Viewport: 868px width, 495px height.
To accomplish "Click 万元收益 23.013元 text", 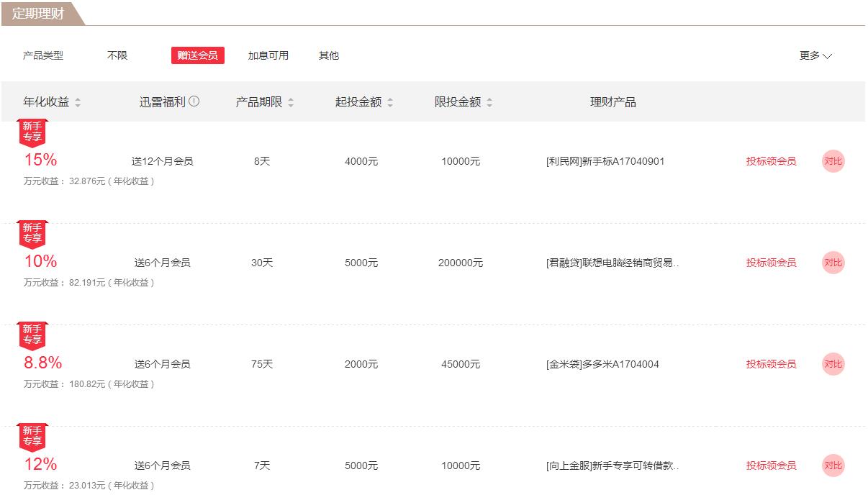I will (x=89, y=486).
